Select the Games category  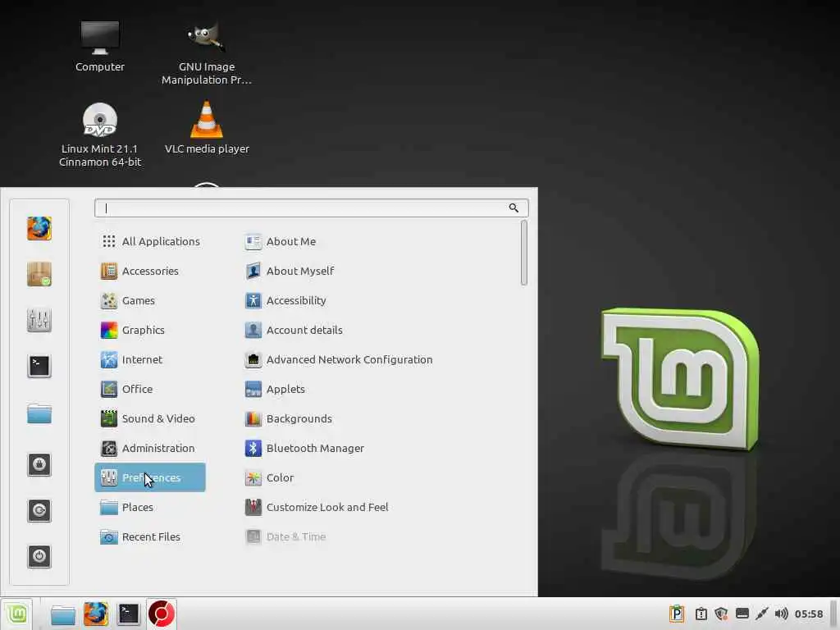tap(150, 300)
